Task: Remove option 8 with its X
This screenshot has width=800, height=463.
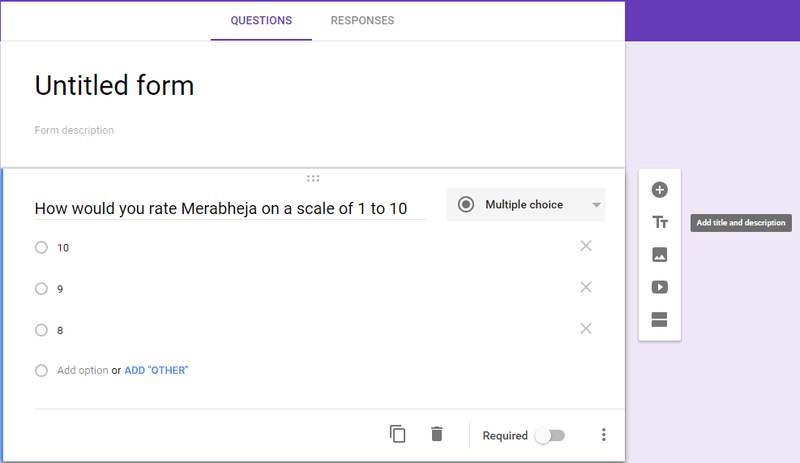Action: (x=586, y=328)
